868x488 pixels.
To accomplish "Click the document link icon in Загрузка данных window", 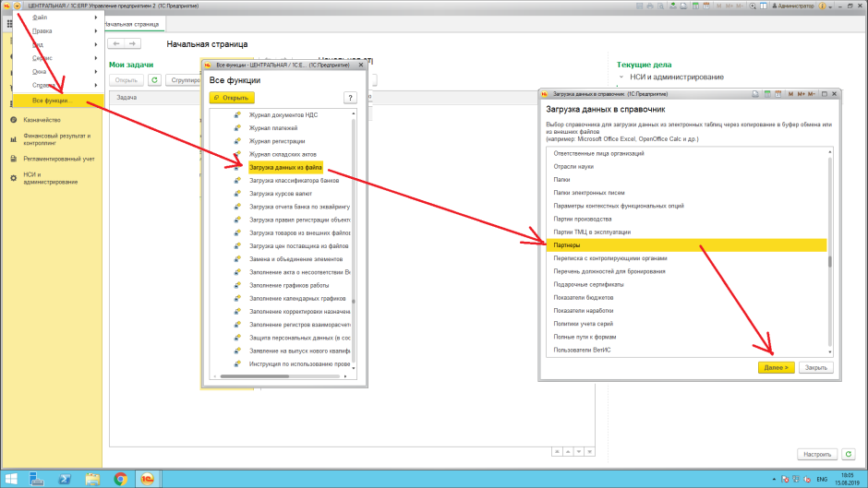I will (755, 94).
